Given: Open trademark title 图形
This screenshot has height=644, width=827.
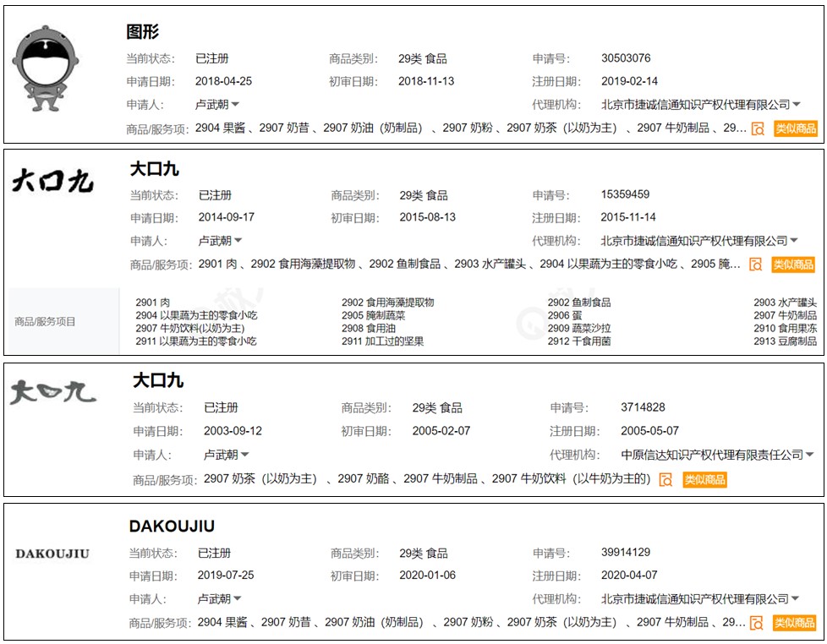Looking at the screenshot, I should (x=142, y=31).
